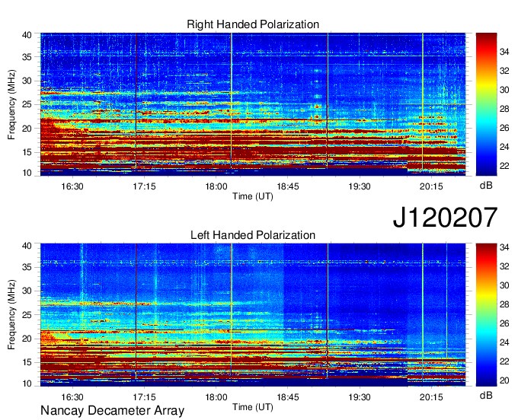
Task: Click the right-handed spectrogram plot area
Action: pyautogui.click(x=253, y=104)
